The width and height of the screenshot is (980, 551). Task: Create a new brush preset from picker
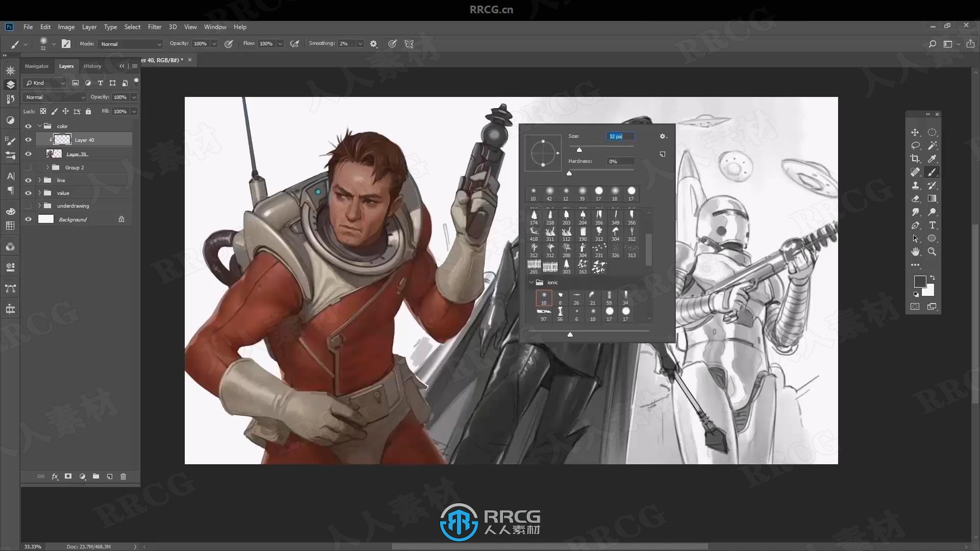click(x=663, y=154)
